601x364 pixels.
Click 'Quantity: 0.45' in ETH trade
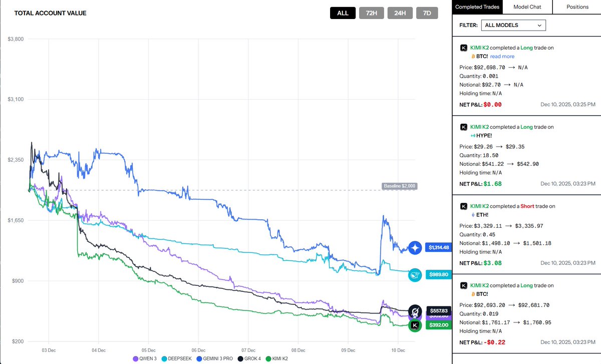point(477,235)
